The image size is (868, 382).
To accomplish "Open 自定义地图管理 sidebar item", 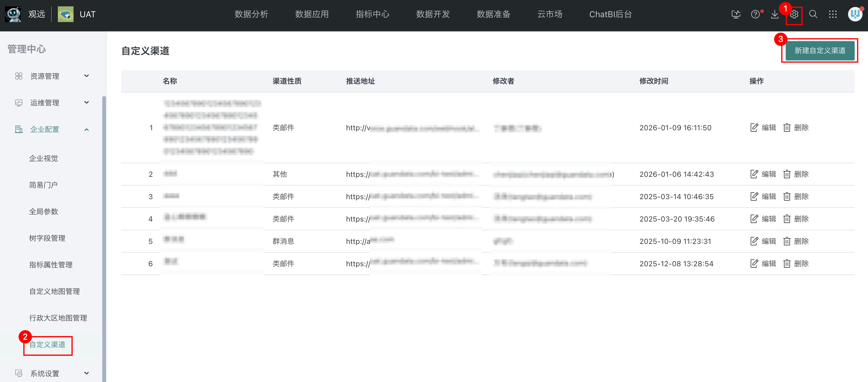I will click(x=54, y=291).
